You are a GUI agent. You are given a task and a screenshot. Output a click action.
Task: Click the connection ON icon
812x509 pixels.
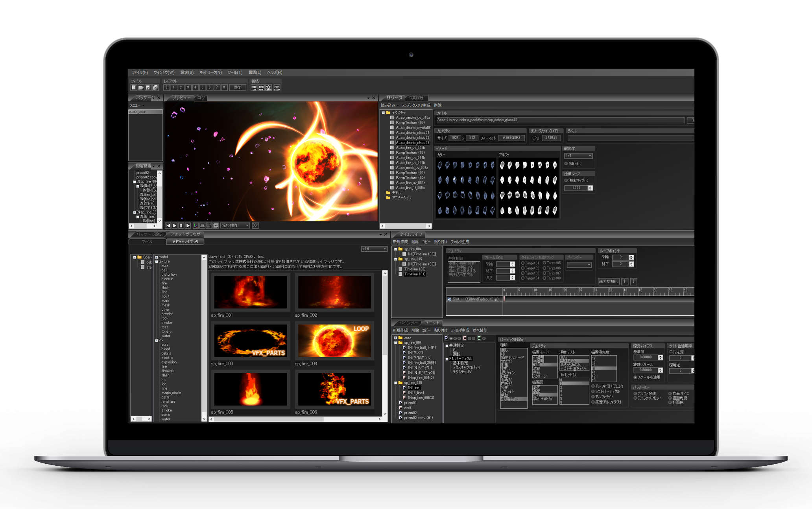click(254, 87)
